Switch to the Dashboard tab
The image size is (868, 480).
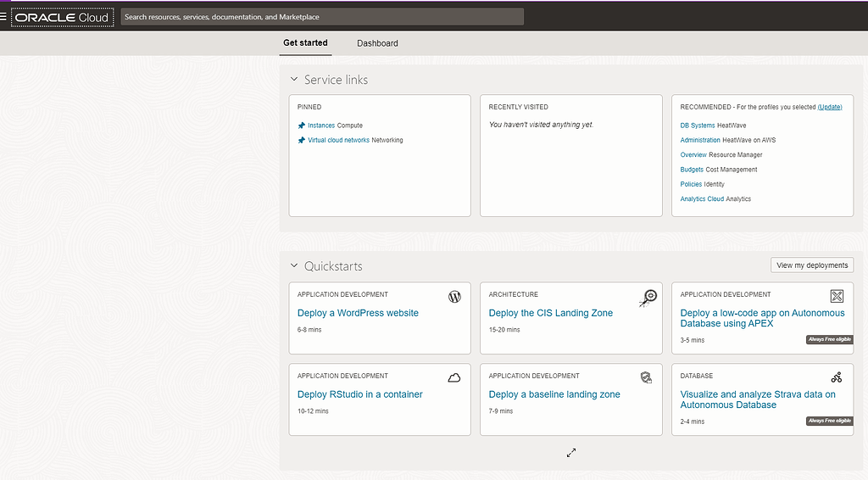coord(377,43)
